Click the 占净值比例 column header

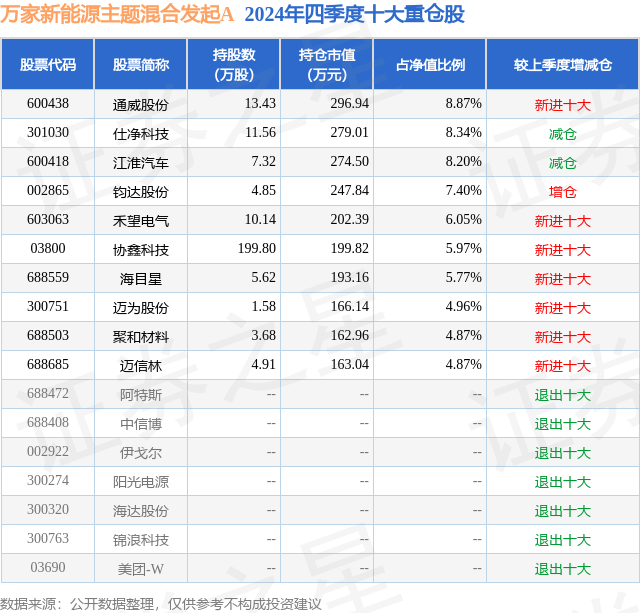[430, 64]
